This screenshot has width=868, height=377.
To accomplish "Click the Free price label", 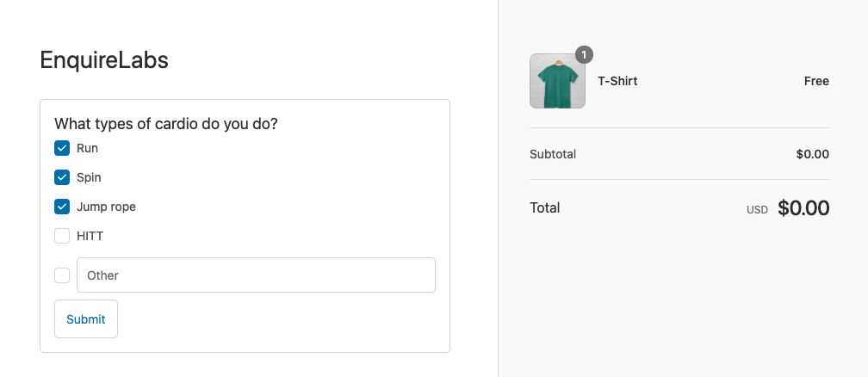I will coord(815,81).
